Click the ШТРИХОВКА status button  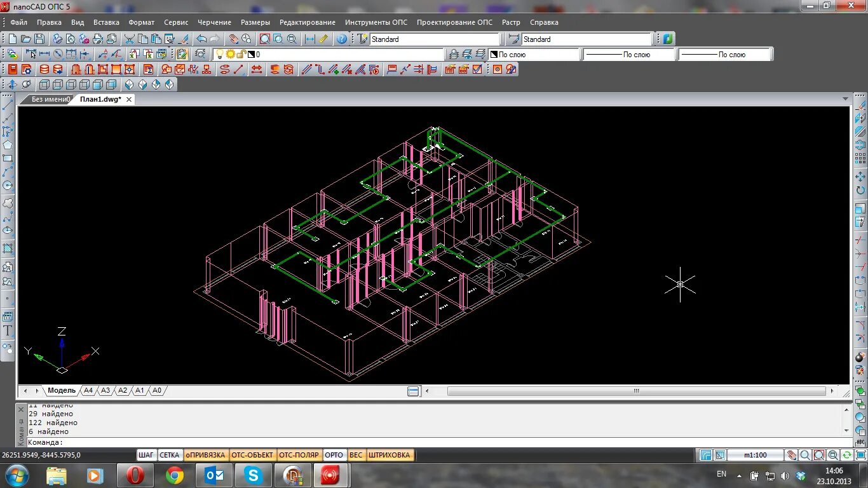390,455
